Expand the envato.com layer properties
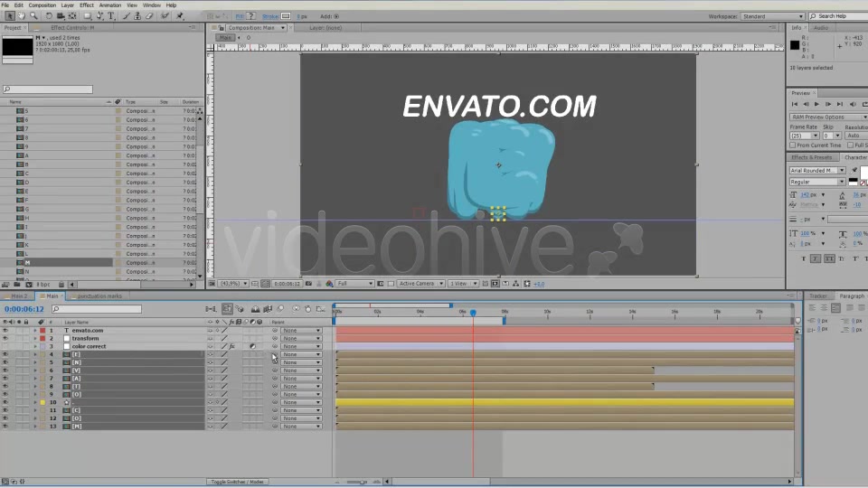Image resolution: width=868 pixels, height=488 pixels. pos(35,331)
